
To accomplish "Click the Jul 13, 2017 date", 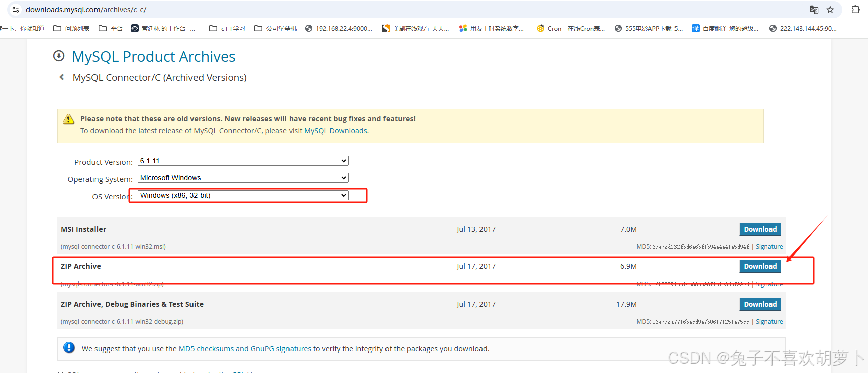I will pos(476,229).
